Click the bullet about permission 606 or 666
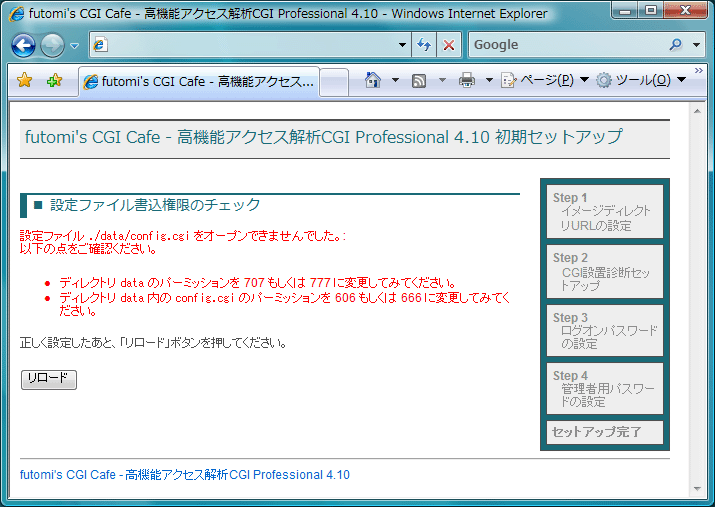The image size is (715, 507). [x=285, y=304]
